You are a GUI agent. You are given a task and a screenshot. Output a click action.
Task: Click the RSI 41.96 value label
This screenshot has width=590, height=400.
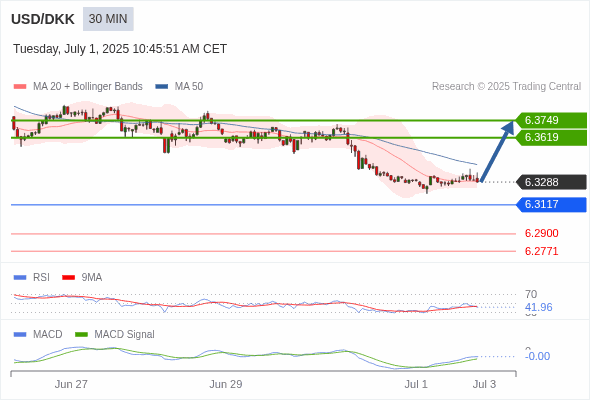[538, 307]
